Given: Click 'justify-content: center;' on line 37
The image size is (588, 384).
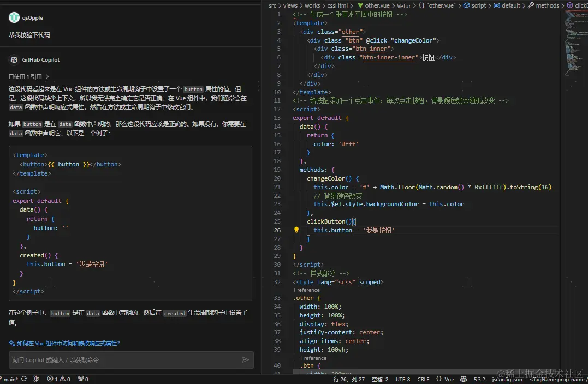Looking at the screenshot, I should pyautogui.click(x=341, y=332).
